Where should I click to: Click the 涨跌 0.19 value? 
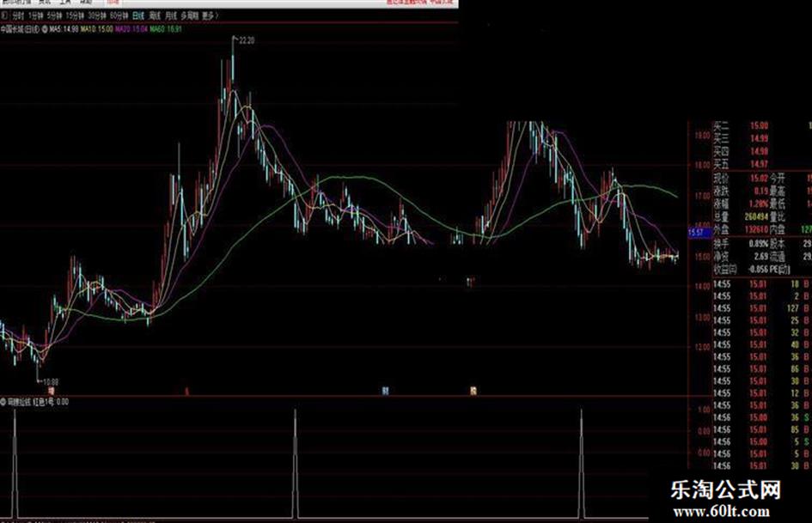(x=760, y=191)
